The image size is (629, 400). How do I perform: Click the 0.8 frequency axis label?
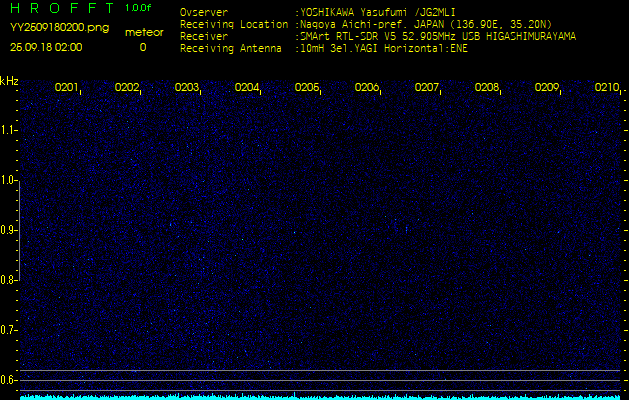click(7, 280)
